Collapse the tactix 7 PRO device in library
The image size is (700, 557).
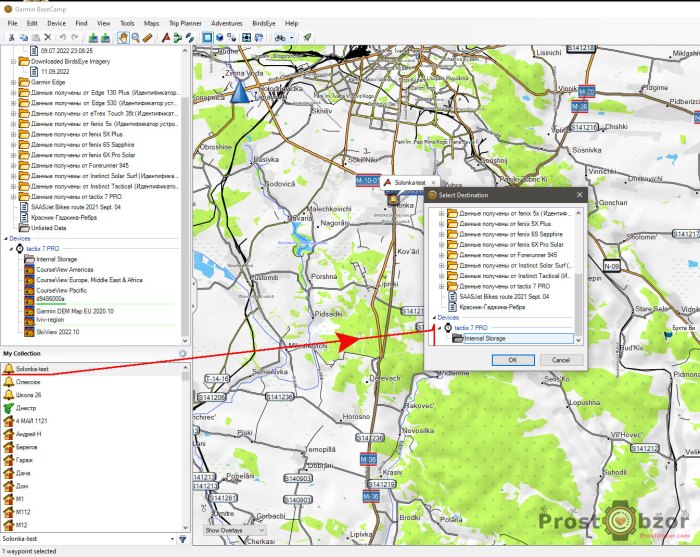[11, 249]
